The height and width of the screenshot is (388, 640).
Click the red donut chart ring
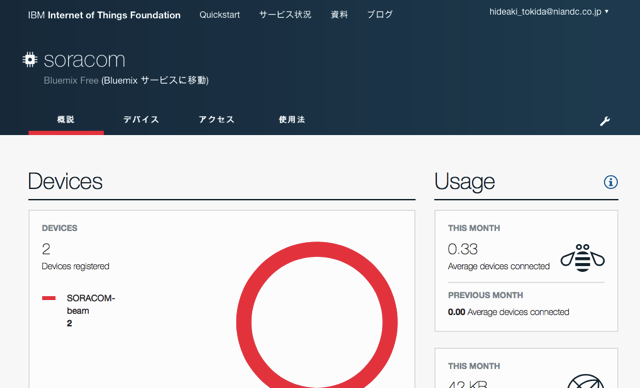coord(317,250)
